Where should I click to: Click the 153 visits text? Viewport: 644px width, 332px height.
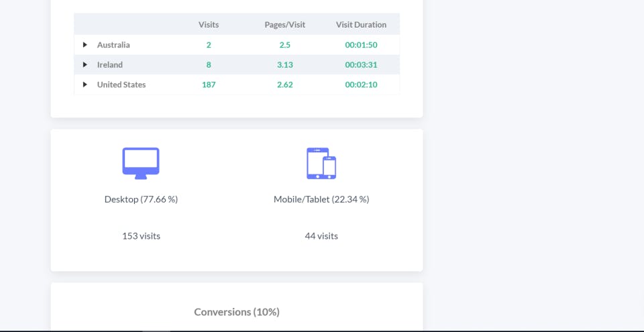tap(141, 236)
